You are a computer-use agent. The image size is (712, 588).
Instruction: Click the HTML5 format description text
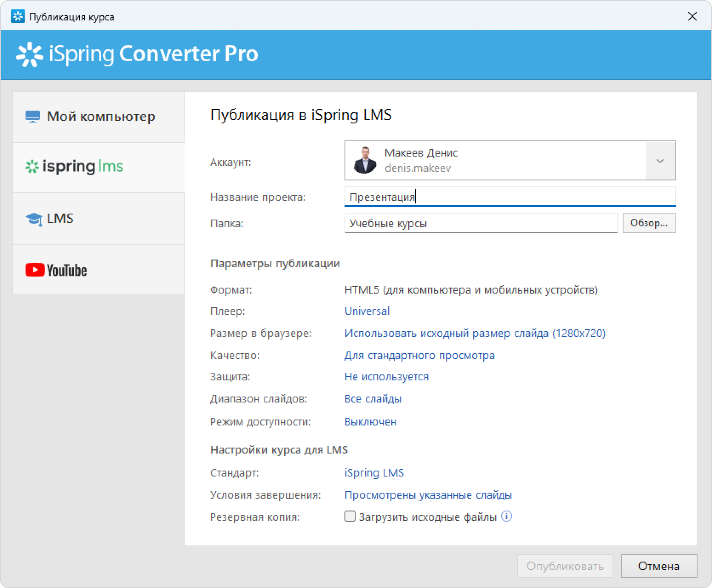[471, 290]
